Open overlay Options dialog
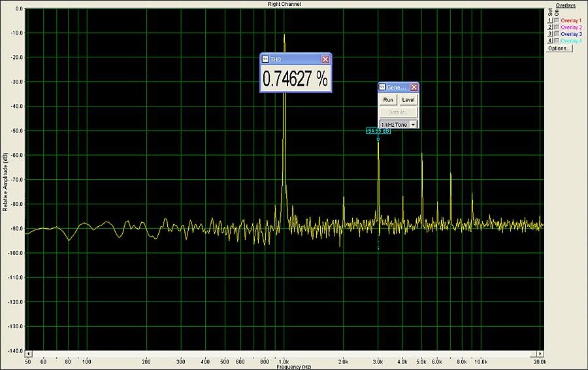Screen dimensions: 588x370 click(x=559, y=48)
